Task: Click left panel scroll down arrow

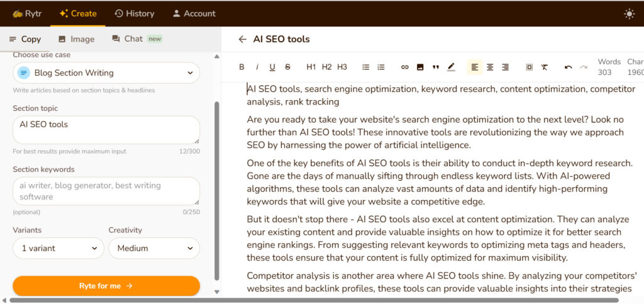Action: (217, 291)
